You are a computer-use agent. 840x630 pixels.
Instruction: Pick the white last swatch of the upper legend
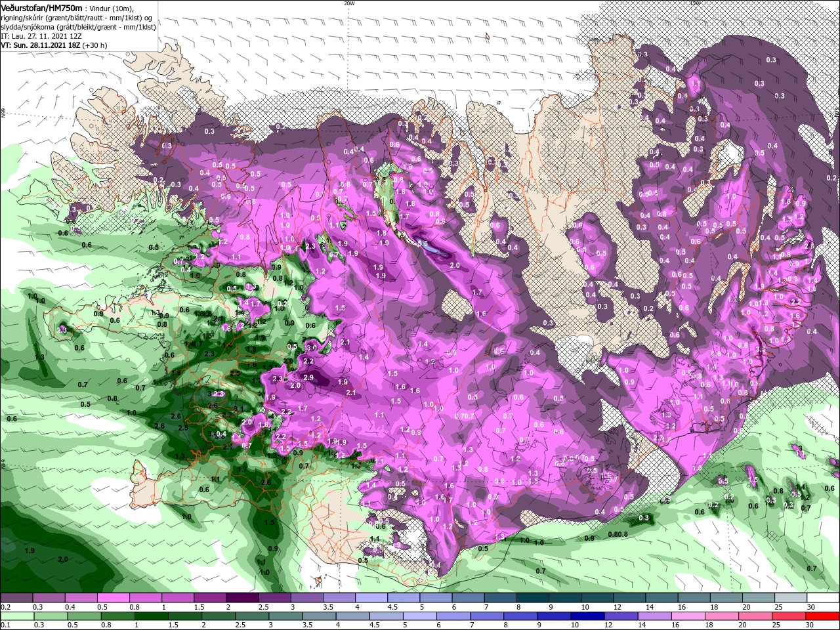click(824, 598)
